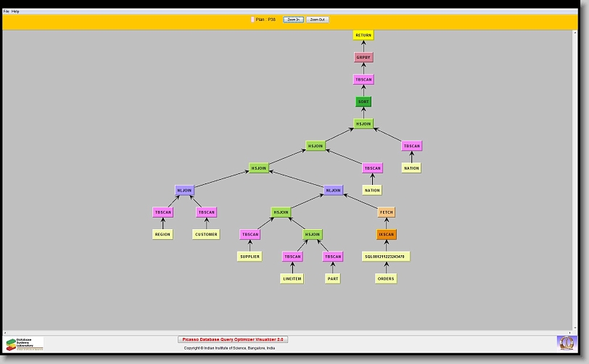Select the RETURN node at tree top
Image resolution: width=589 pixels, height=364 pixels.
coord(363,35)
